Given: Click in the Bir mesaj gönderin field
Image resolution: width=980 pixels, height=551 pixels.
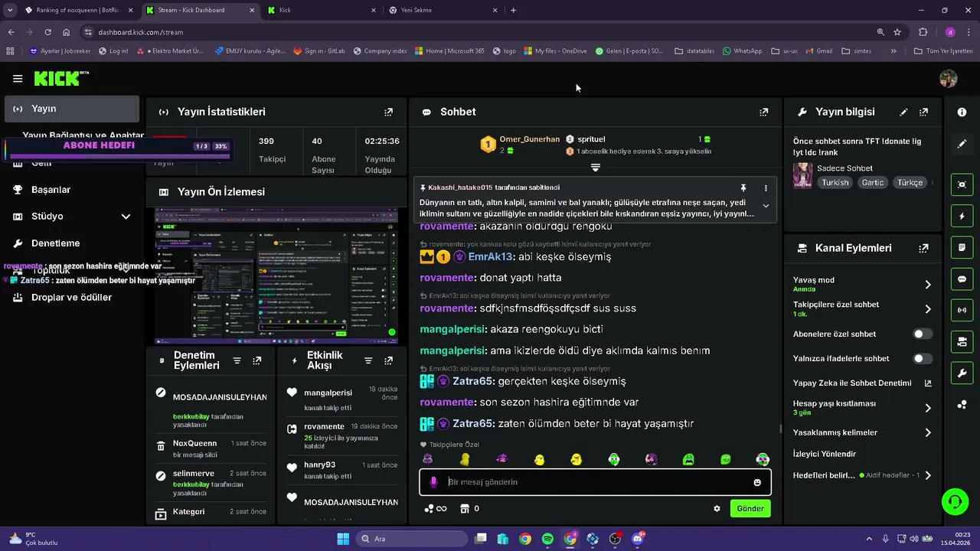Looking at the screenshot, I should tap(595, 482).
